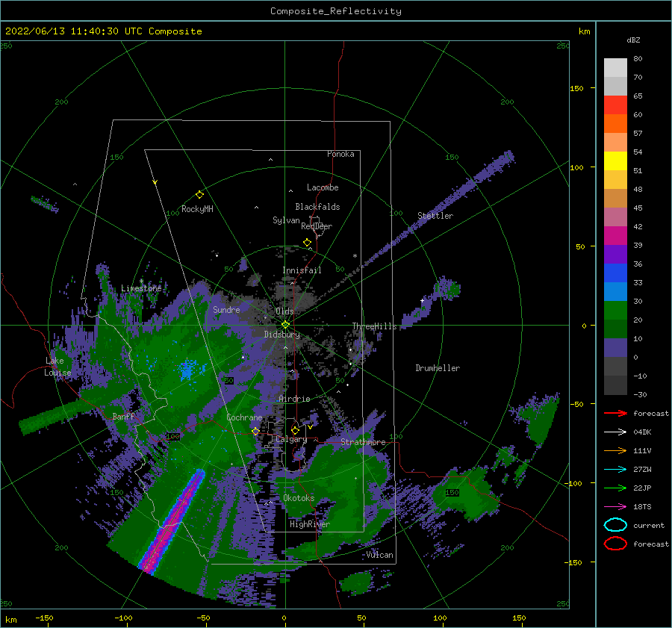The image size is (672, 628).
Task: Click the magenta high-reflectivity spike echo
Action: click(172, 520)
